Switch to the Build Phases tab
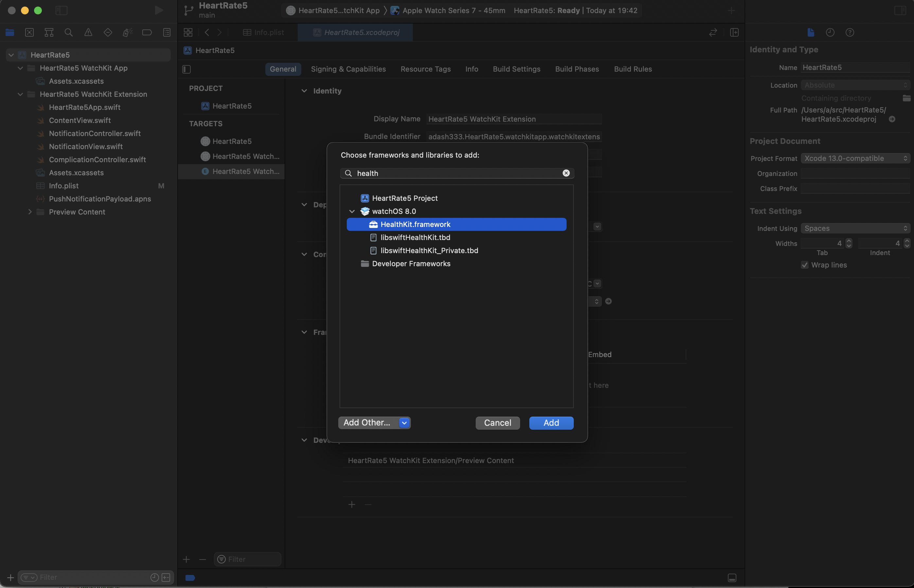914x588 pixels. pos(577,69)
